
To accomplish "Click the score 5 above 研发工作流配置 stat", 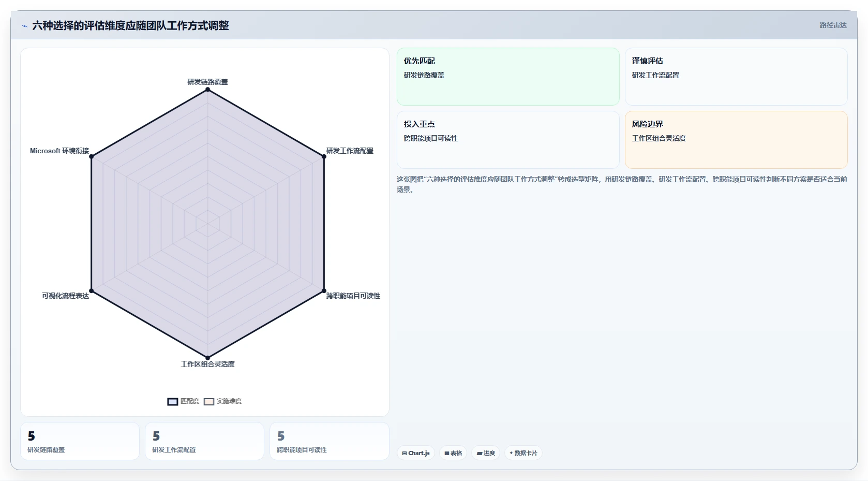I will [156, 436].
